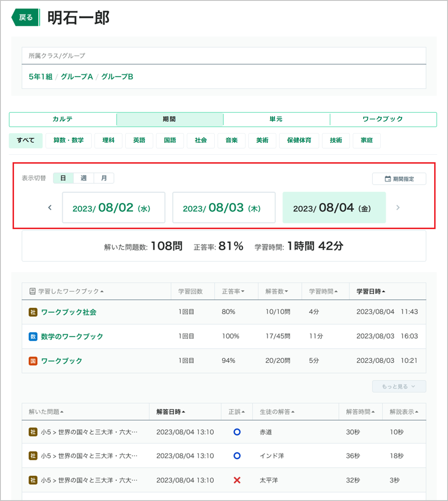448x501 pixels.
Task: Click the 17/45問 answer count cell
Action: (x=278, y=336)
